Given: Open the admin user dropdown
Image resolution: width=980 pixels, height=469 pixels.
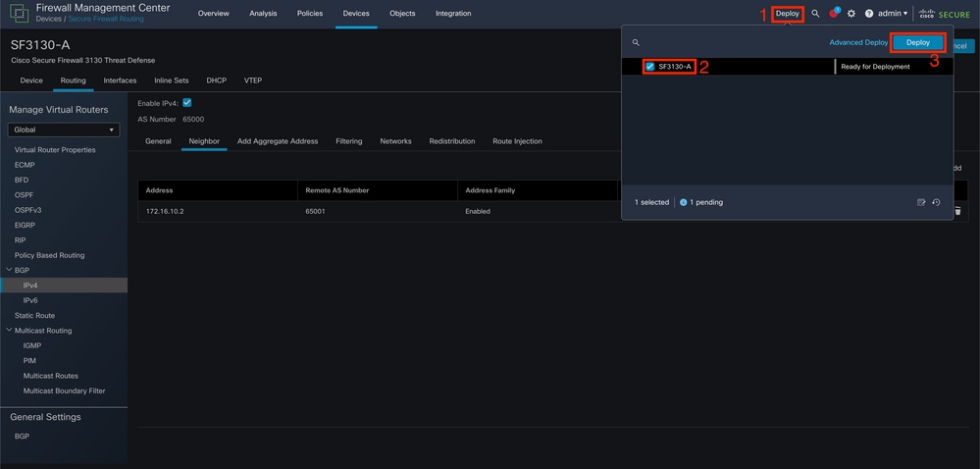Looking at the screenshot, I should pyautogui.click(x=893, y=13).
